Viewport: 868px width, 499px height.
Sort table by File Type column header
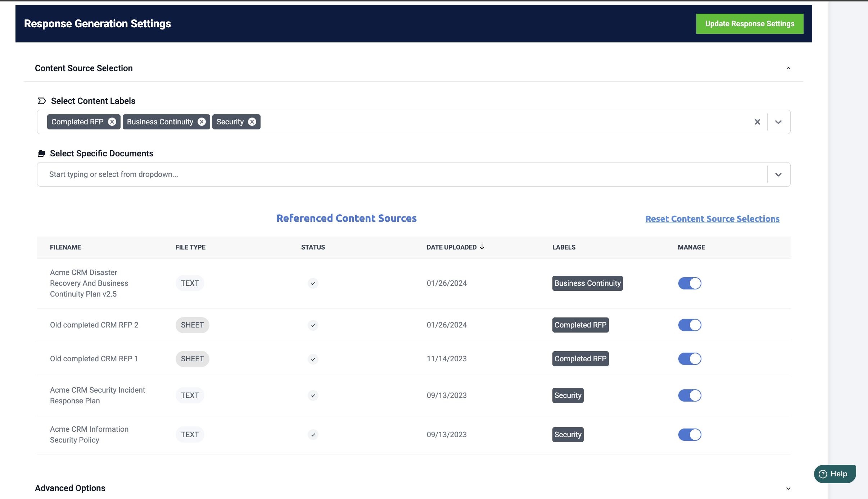(x=190, y=247)
